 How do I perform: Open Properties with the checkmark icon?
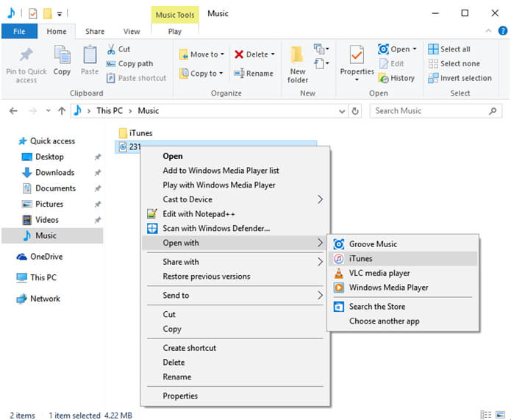[357, 54]
